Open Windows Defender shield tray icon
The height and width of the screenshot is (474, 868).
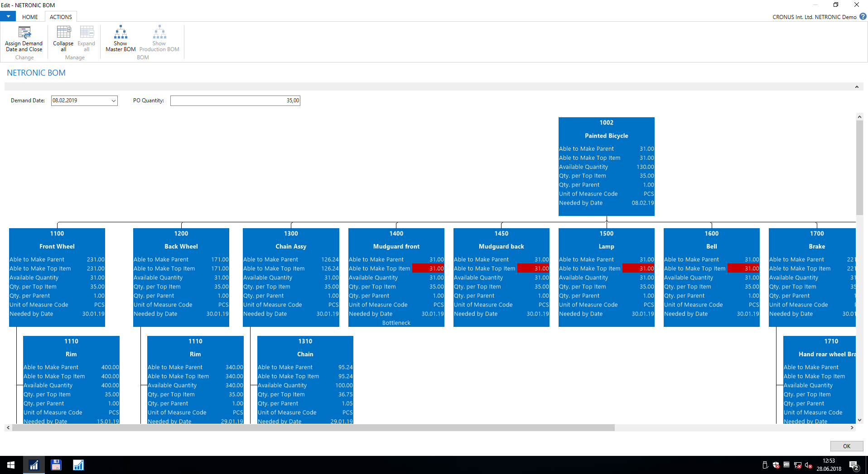(x=776, y=465)
